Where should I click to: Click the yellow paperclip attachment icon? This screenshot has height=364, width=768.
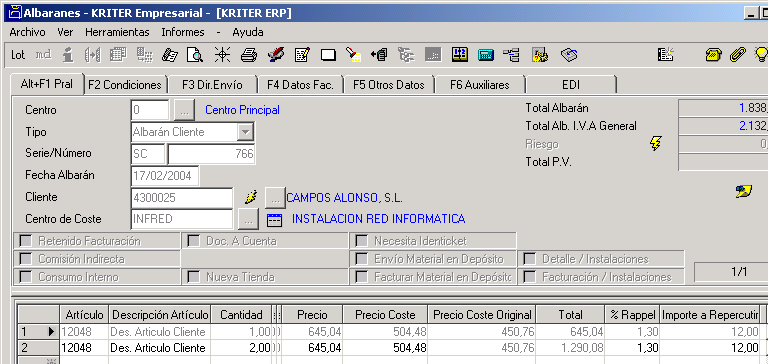[737, 55]
